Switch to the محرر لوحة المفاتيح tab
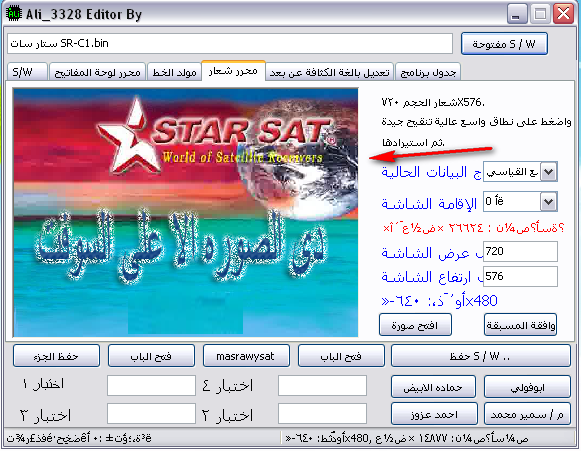 98,72
